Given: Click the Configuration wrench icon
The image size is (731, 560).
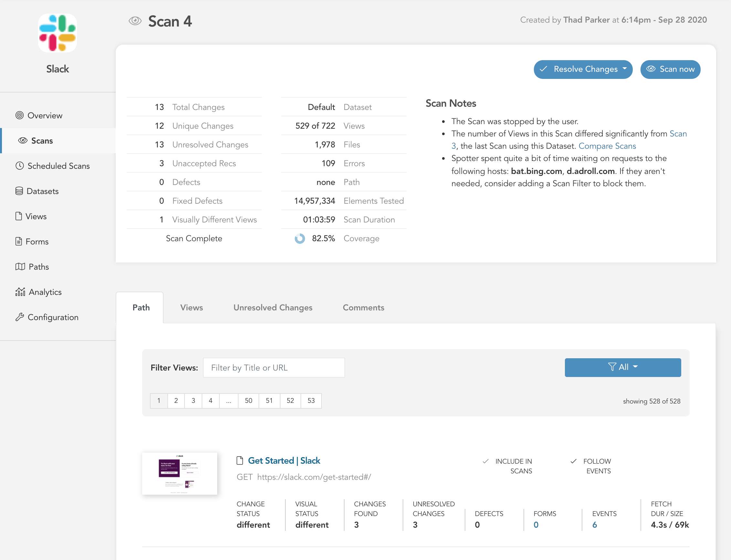Looking at the screenshot, I should [x=20, y=317].
